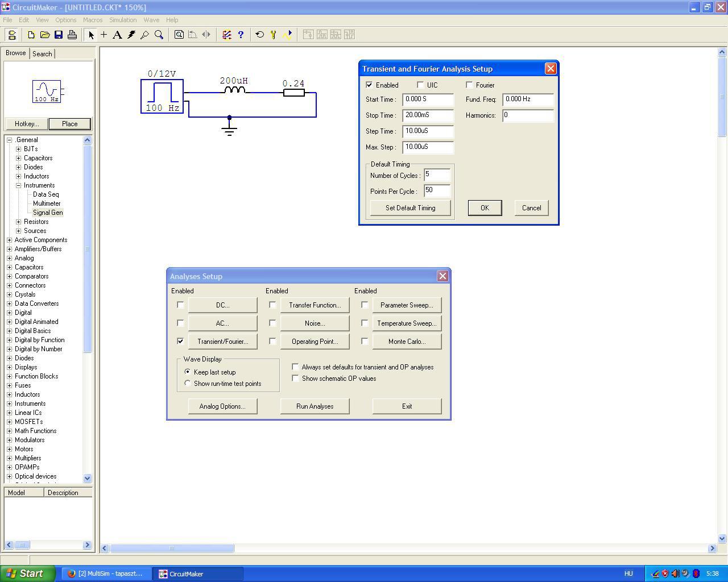This screenshot has height=582, width=728.
Task: Click the HU language indicator
Action: pos(628,573)
